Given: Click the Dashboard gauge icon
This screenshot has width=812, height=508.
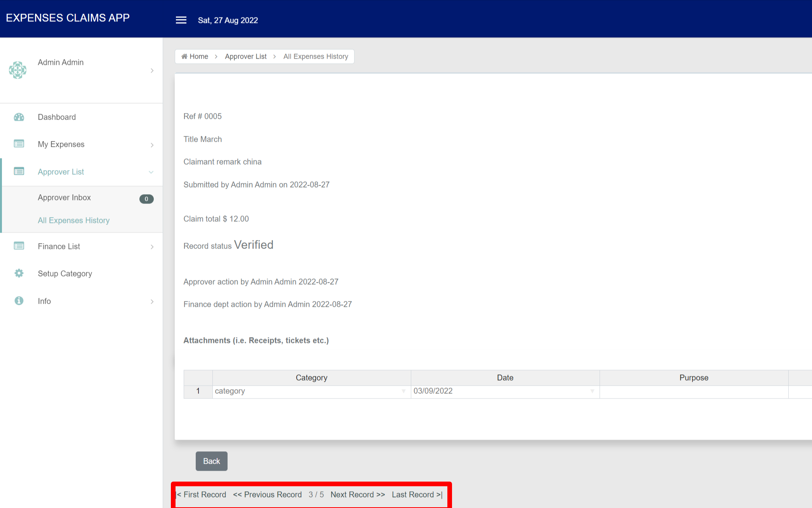Looking at the screenshot, I should click(19, 117).
